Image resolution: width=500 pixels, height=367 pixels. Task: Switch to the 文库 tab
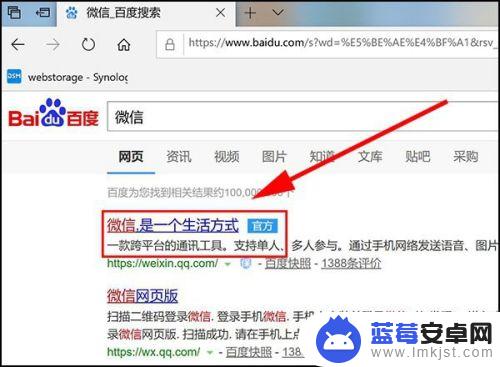[370, 156]
